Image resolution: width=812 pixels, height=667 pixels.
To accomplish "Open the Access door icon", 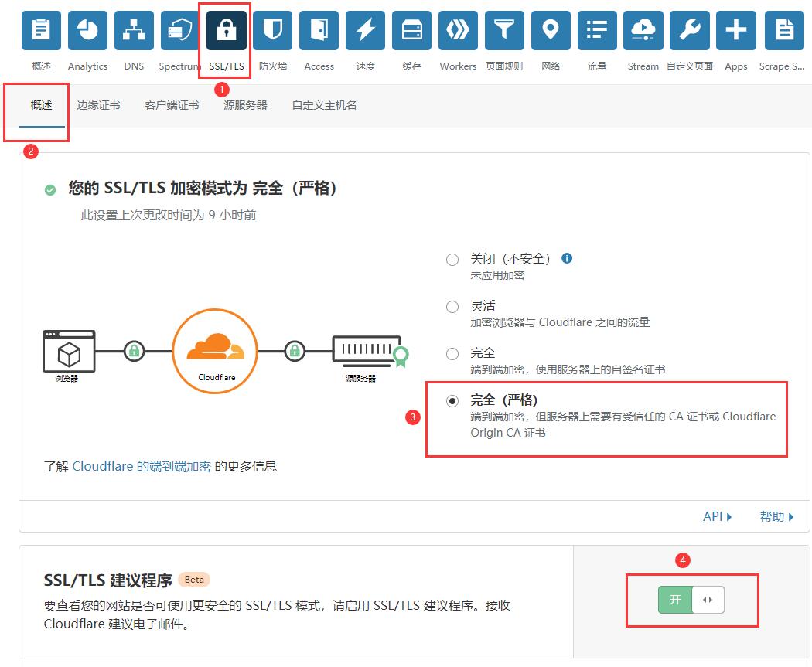I will (319, 31).
